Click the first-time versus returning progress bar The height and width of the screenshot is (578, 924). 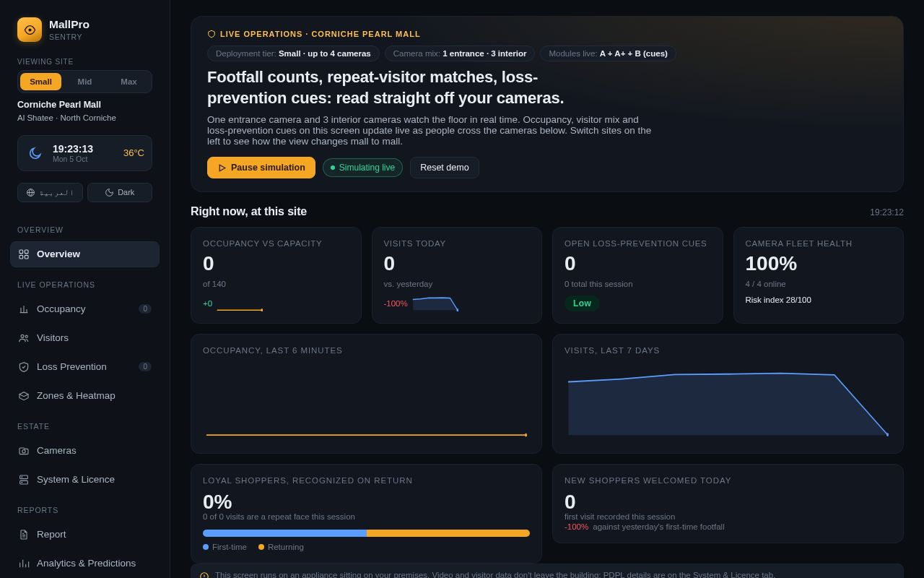pos(366,533)
